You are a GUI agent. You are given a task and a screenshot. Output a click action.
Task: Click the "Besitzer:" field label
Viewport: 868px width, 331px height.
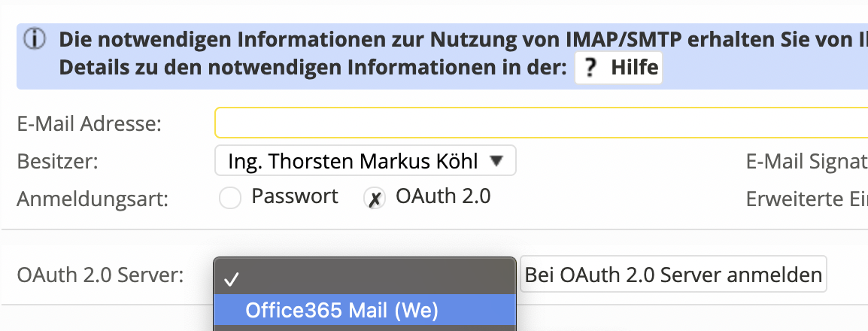(x=58, y=160)
